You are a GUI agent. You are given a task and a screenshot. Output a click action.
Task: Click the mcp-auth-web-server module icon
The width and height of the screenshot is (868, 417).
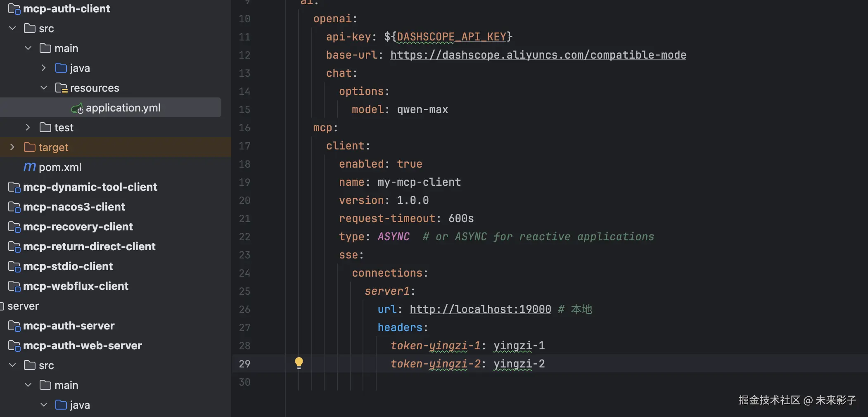[x=14, y=346]
